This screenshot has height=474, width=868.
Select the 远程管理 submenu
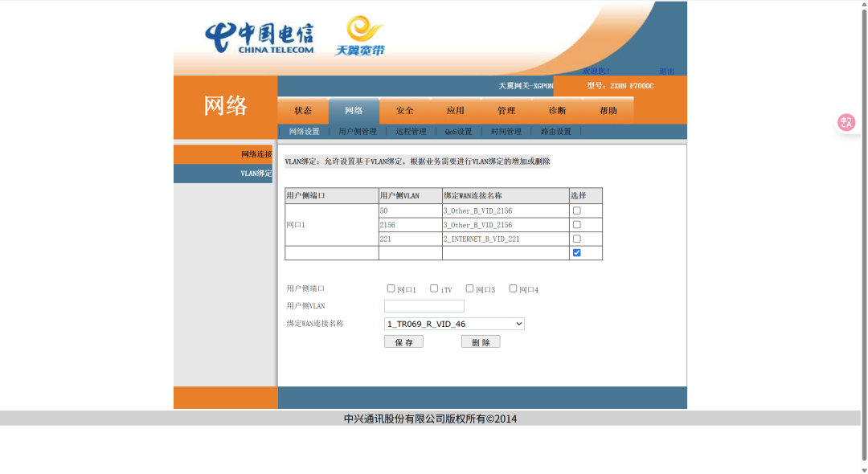pyautogui.click(x=411, y=132)
